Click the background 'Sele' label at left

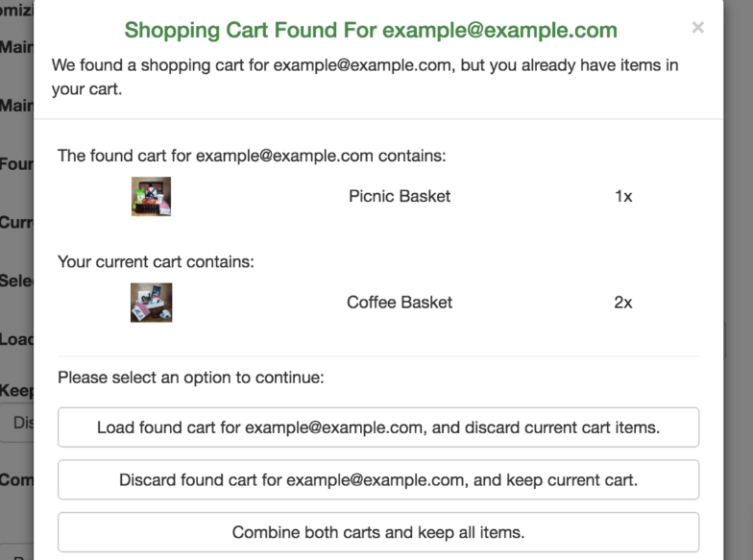(17, 281)
